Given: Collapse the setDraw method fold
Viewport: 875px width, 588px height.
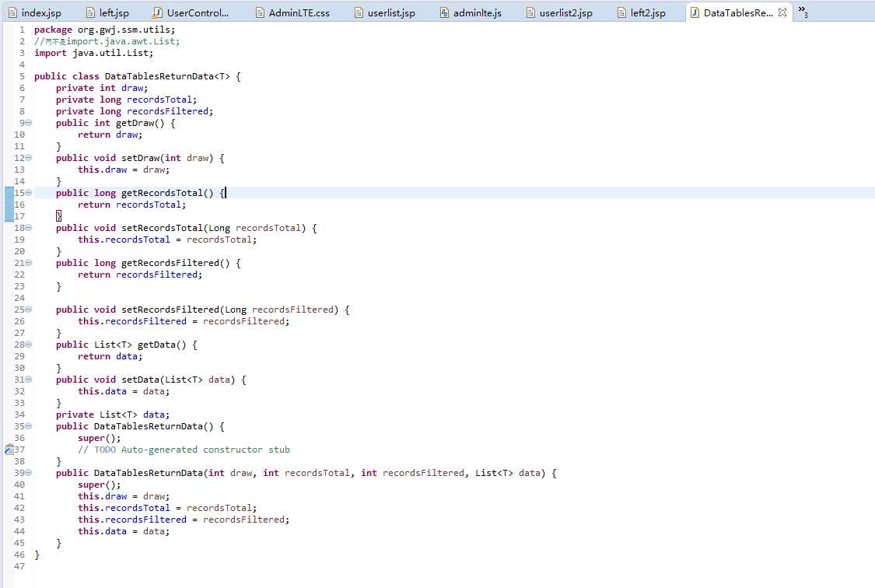Looking at the screenshot, I should [29, 158].
